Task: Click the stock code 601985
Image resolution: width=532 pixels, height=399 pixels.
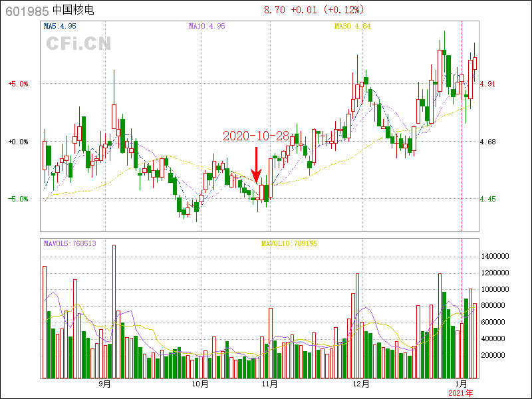Action: coord(25,10)
